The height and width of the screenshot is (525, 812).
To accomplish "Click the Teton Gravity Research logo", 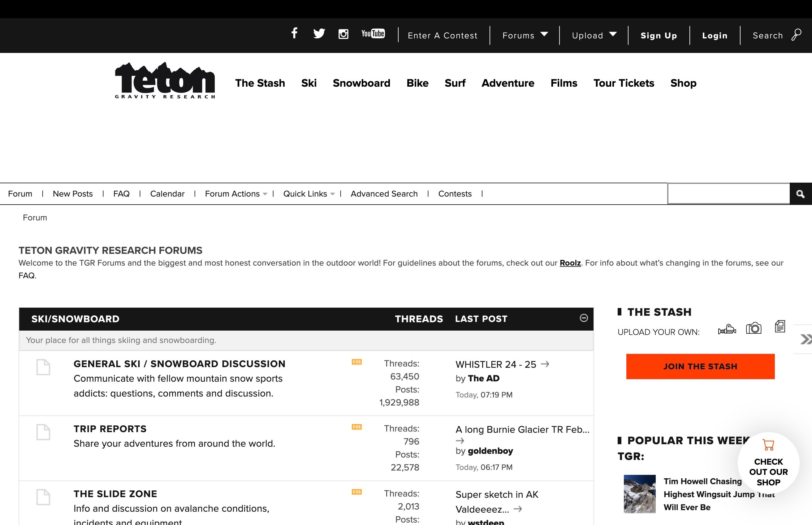I will click(x=165, y=80).
